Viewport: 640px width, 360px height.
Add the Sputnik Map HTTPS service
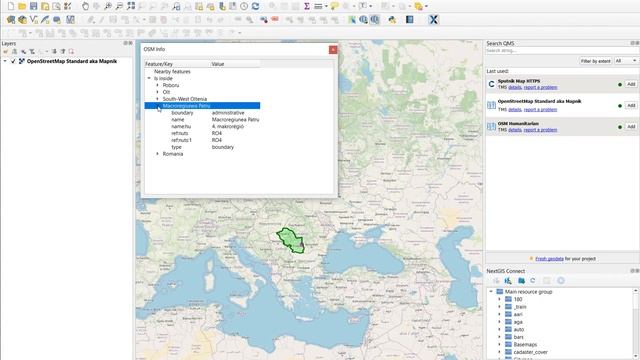click(631, 84)
